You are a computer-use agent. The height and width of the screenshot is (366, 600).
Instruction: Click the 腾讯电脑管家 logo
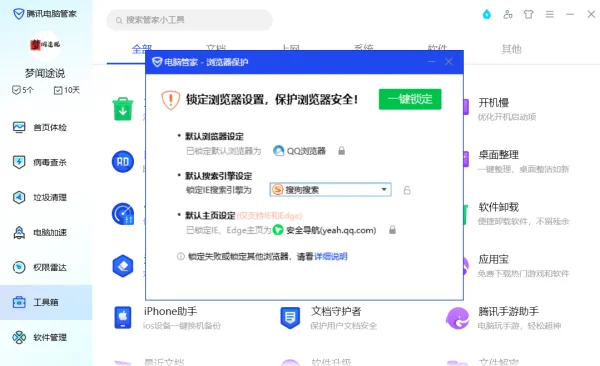44,14
